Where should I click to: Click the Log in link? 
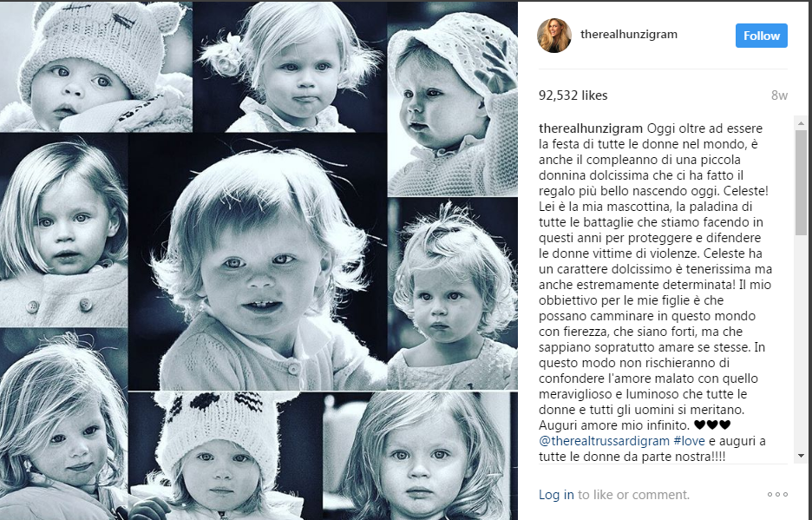[x=556, y=495]
